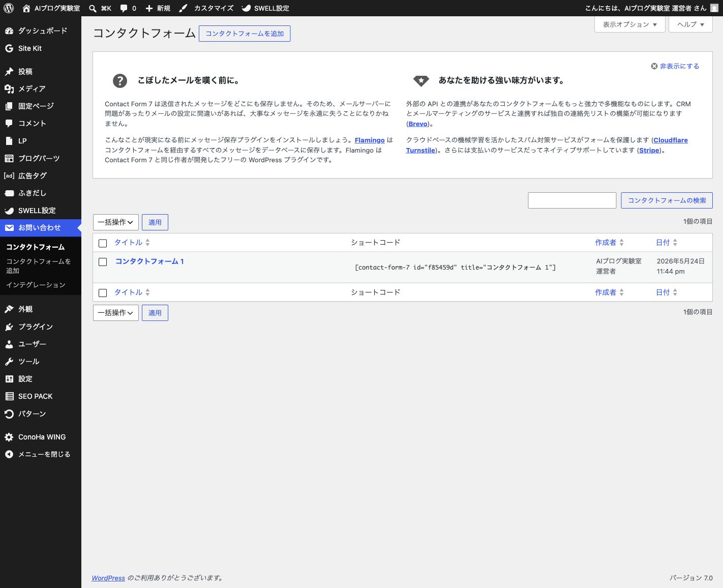Image resolution: width=723 pixels, height=588 pixels.
Task: Click the ConoHa WING gear icon
Action: (x=9, y=437)
